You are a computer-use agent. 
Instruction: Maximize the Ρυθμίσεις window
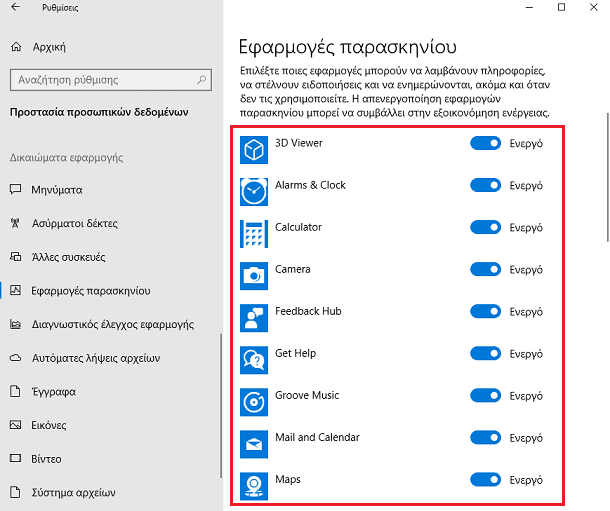click(x=561, y=7)
